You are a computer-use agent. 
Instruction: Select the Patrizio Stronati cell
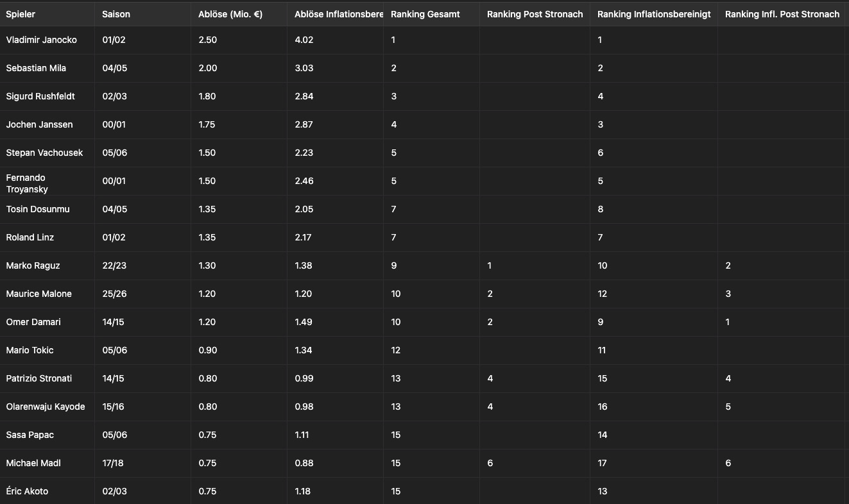tap(47, 378)
